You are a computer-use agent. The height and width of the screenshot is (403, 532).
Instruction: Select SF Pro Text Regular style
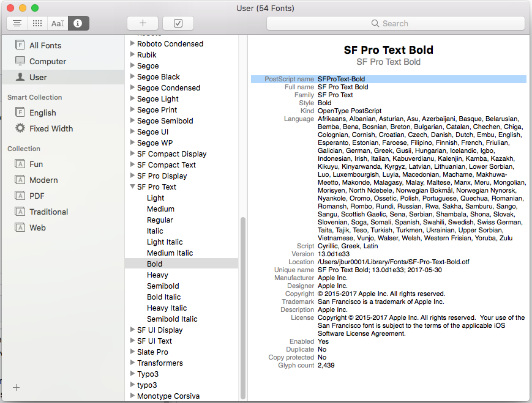tap(160, 220)
